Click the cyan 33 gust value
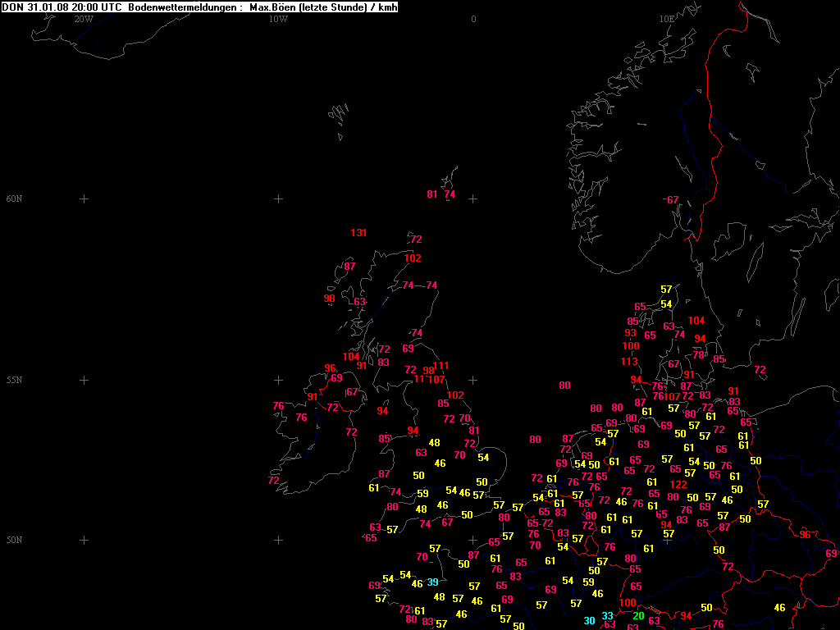 (607, 616)
